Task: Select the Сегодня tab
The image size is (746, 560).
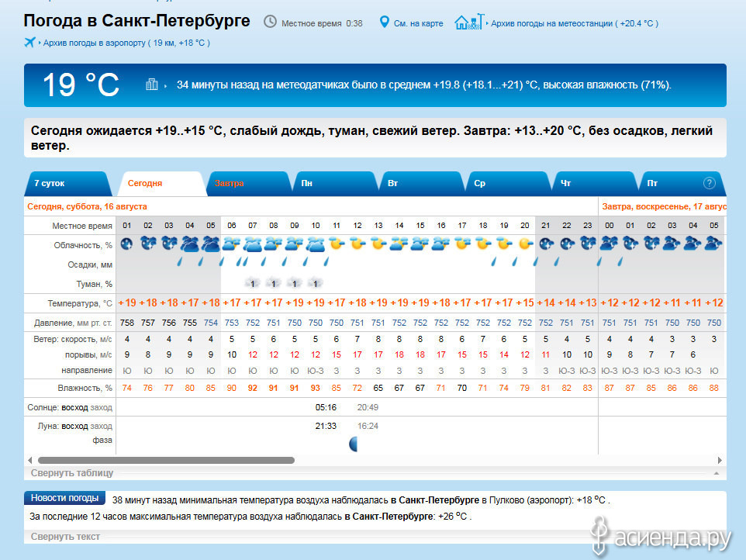Action: (x=161, y=184)
